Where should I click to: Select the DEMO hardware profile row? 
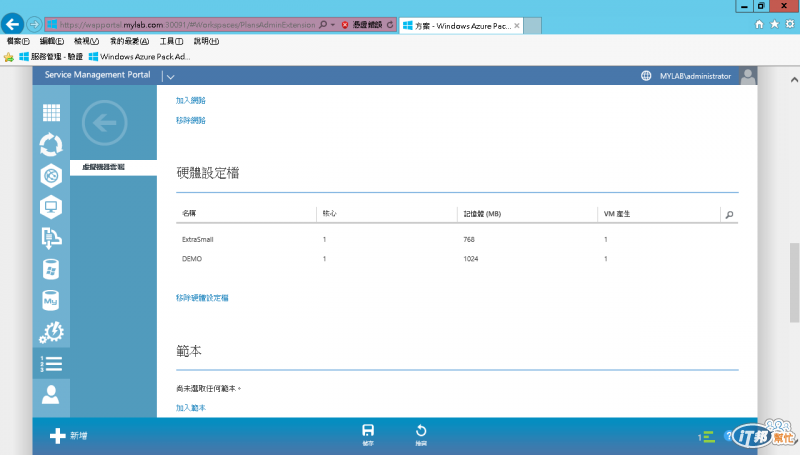pyautogui.click(x=457, y=259)
